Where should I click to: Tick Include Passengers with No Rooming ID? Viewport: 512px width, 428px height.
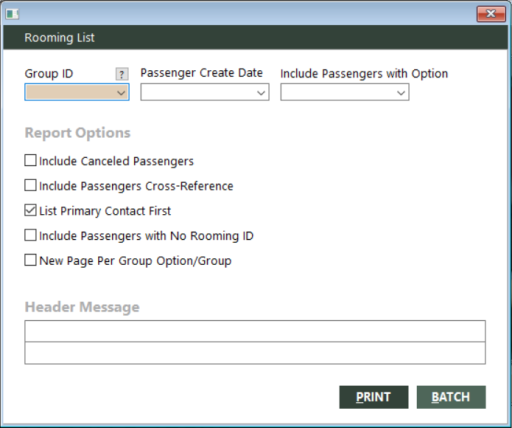pyautogui.click(x=30, y=235)
